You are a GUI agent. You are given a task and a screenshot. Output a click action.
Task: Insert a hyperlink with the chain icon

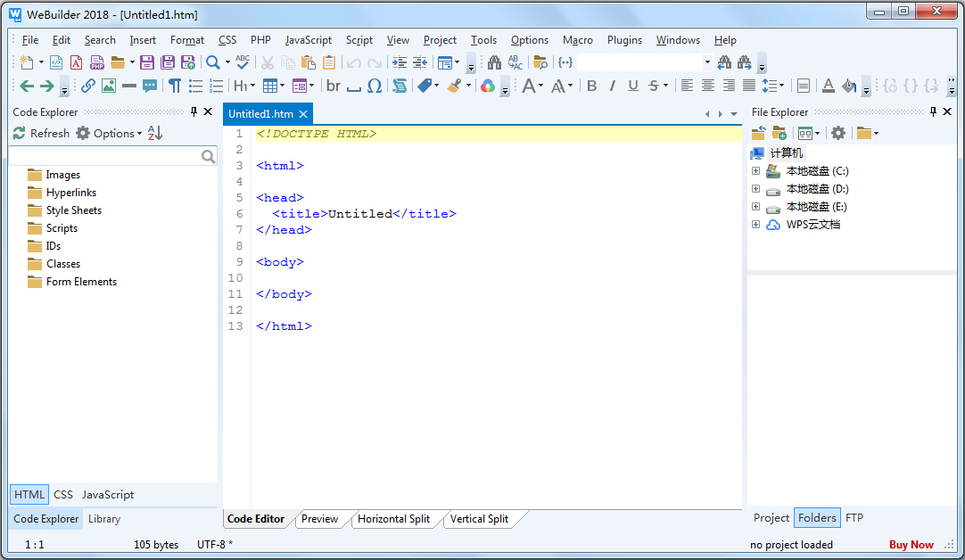pyautogui.click(x=87, y=86)
